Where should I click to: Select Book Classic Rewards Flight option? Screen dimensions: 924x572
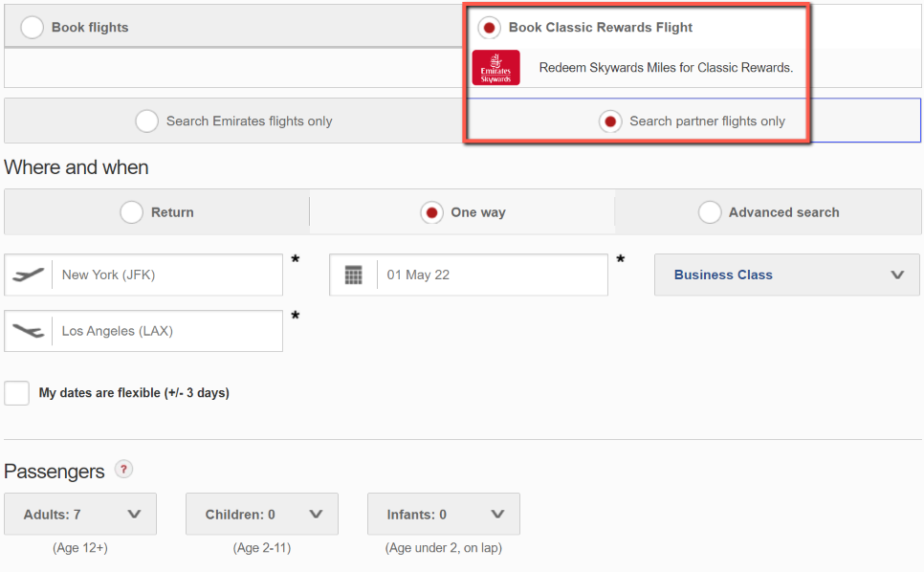[489, 27]
